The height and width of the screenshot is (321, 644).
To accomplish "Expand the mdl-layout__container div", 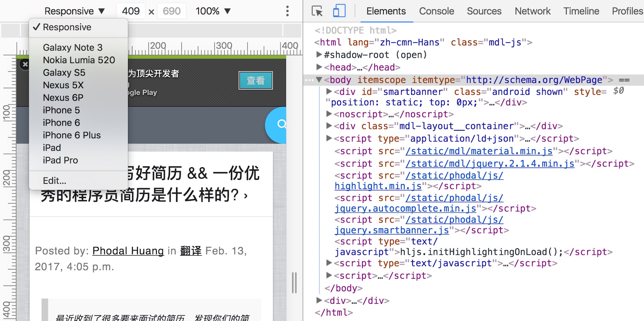I will click(329, 126).
